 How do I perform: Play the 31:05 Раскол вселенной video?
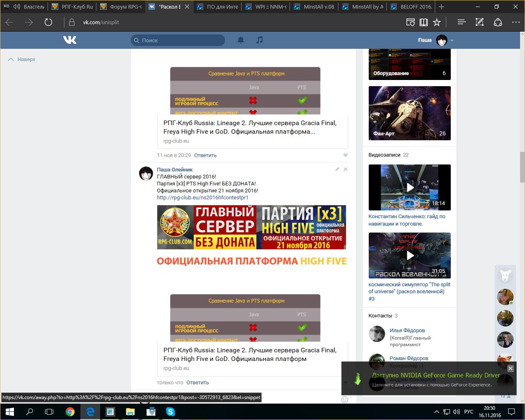[x=409, y=256]
